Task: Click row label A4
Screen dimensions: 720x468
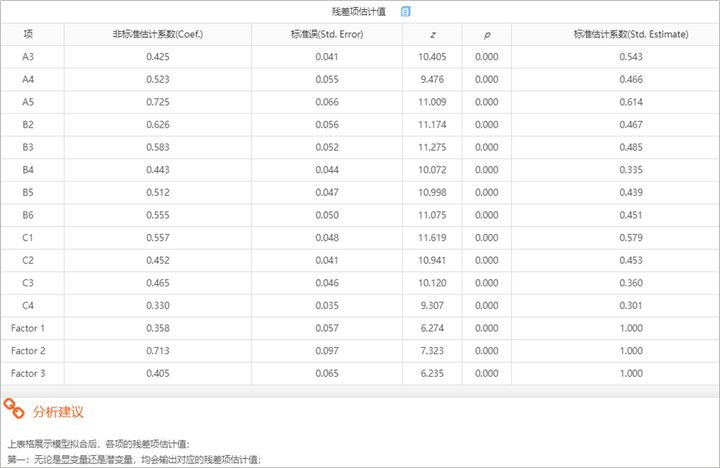Action: pyautogui.click(x=28, y=79)
